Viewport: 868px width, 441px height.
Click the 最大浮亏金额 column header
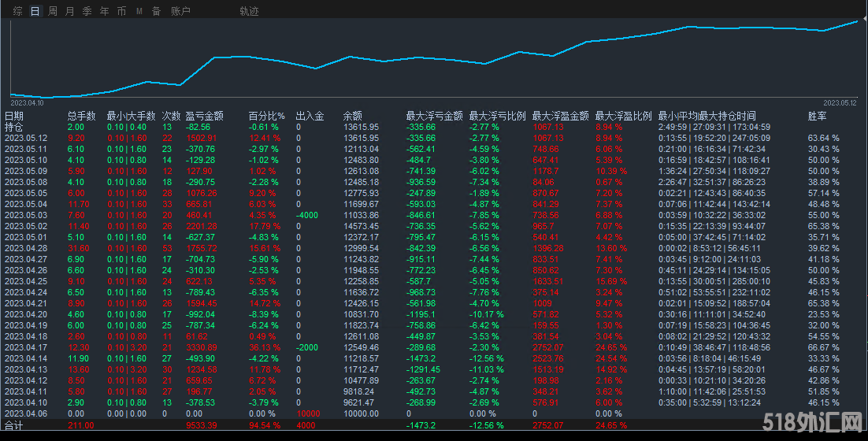pyautogui.click(x=434, y=117)
